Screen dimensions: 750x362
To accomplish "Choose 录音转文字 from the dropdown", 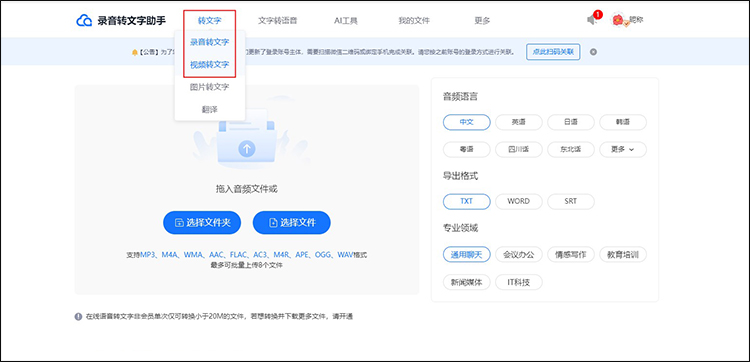I will (x=210, y=42).
